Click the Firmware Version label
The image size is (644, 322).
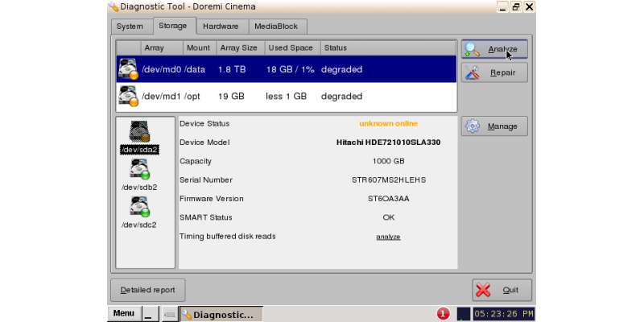tap(212, 199)
